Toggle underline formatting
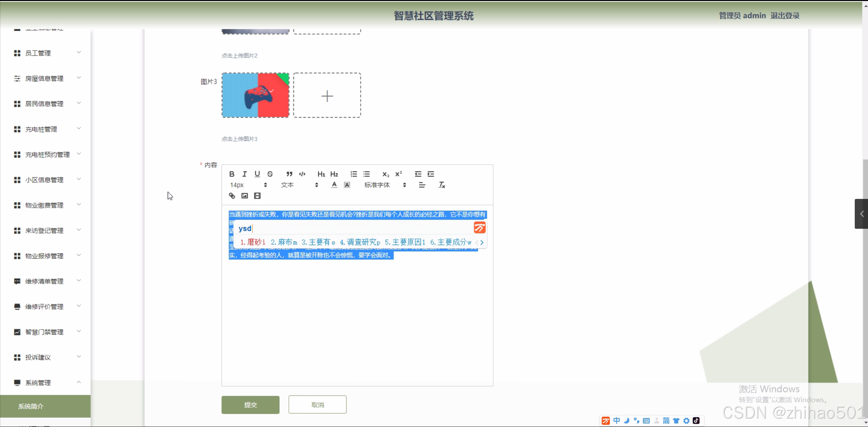This screenshot has width=868, height=427. coord(257,174)
